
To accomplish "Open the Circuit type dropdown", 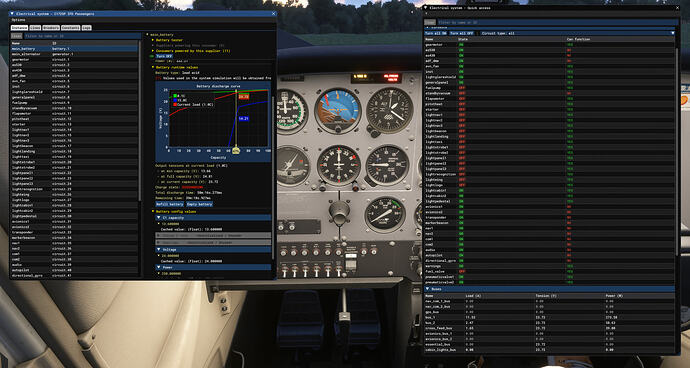I will point(577,33).
